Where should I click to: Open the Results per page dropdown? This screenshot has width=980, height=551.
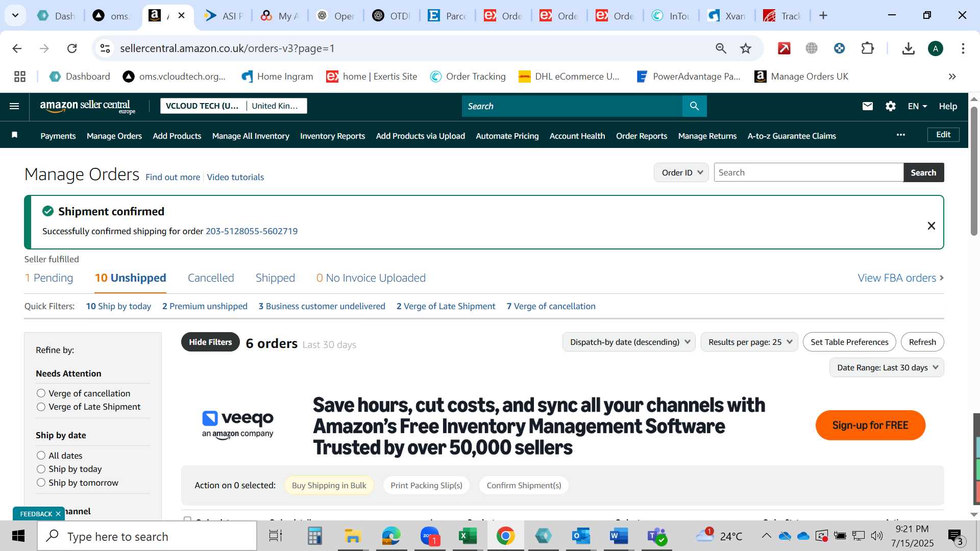[749, 342]
